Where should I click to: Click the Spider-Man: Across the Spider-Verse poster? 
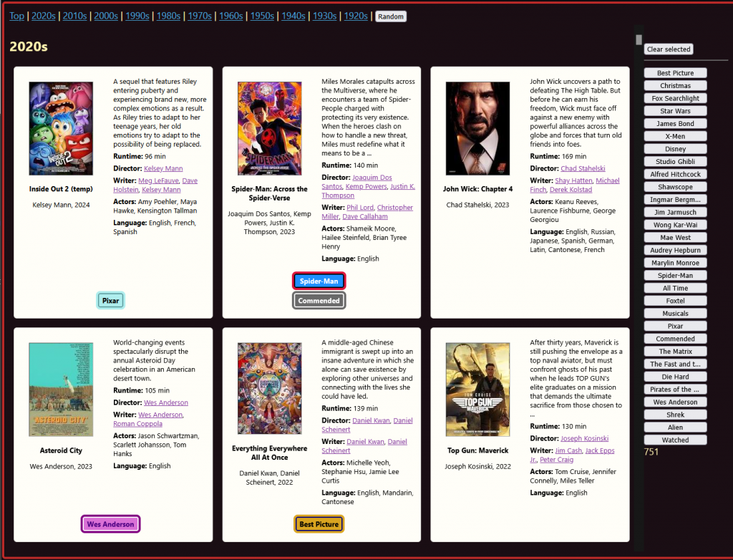pos(269,128)
